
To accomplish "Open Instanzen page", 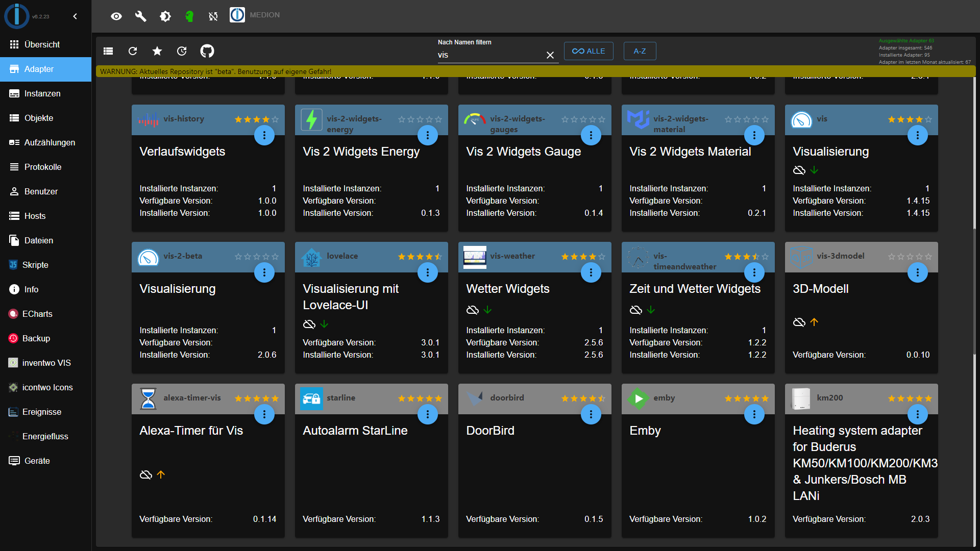I will (x=46, y=93).
